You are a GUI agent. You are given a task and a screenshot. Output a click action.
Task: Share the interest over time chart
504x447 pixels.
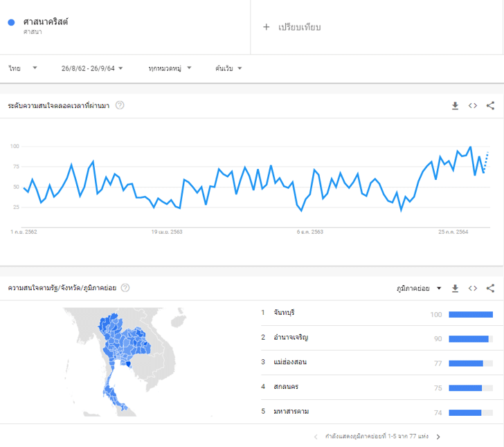click(490, 106)
